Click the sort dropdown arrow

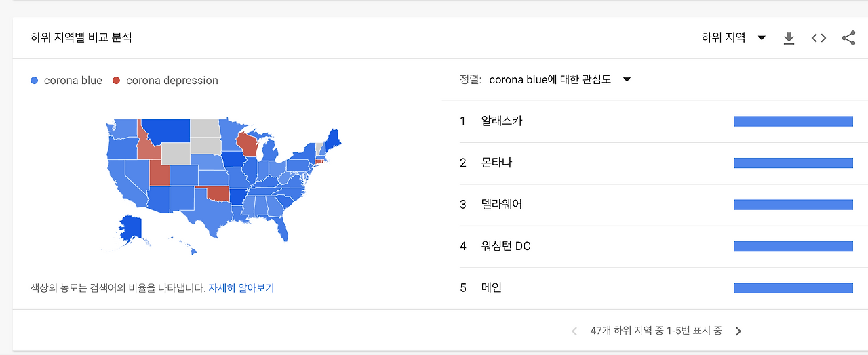pyautogui.click(x=627, y=80)
